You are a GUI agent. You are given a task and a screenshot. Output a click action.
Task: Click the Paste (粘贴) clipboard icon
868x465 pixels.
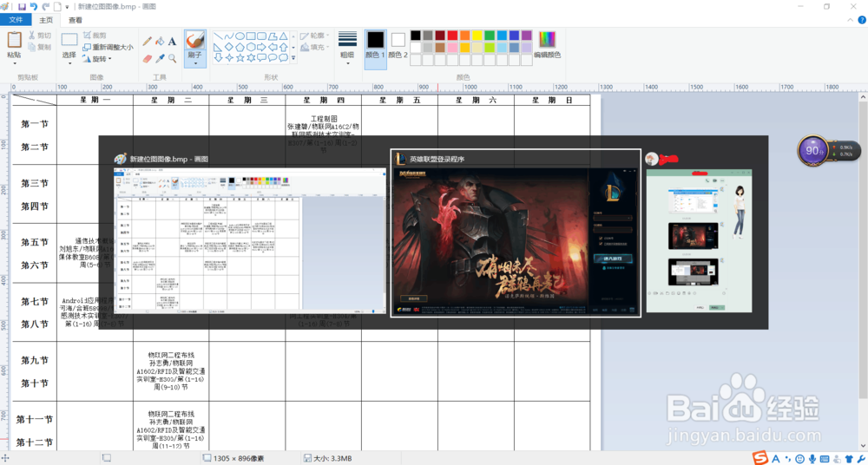tap(15, 40)
